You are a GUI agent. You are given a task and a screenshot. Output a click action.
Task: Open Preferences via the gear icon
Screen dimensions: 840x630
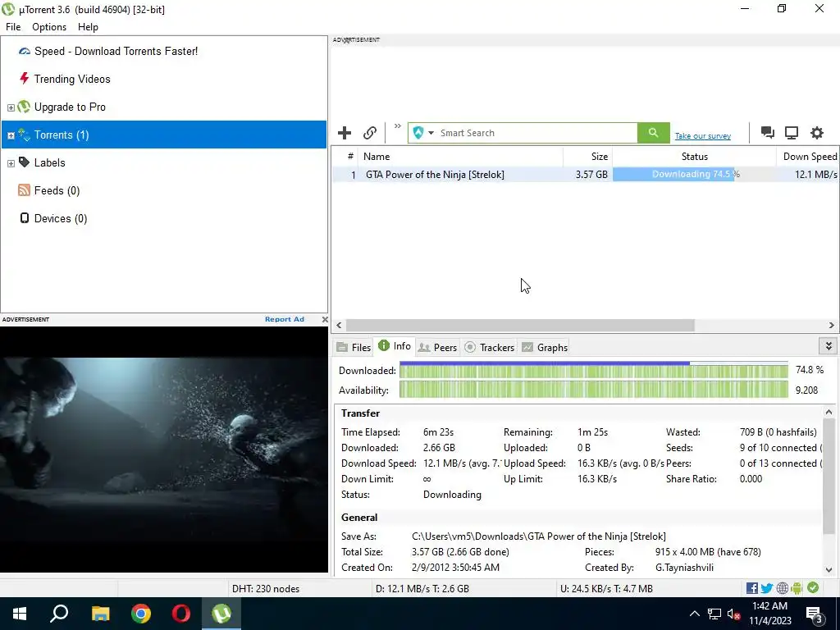click(x=816, y=132)
